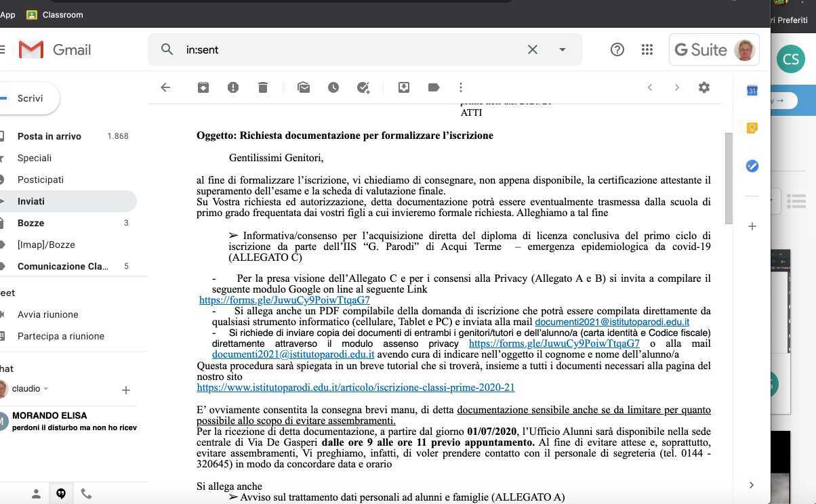Screen dimensions: 816x504
Task: Click documenti2021@istitutoparodi.edu.it ending the PDF paragraph
Action: point(612,322)
